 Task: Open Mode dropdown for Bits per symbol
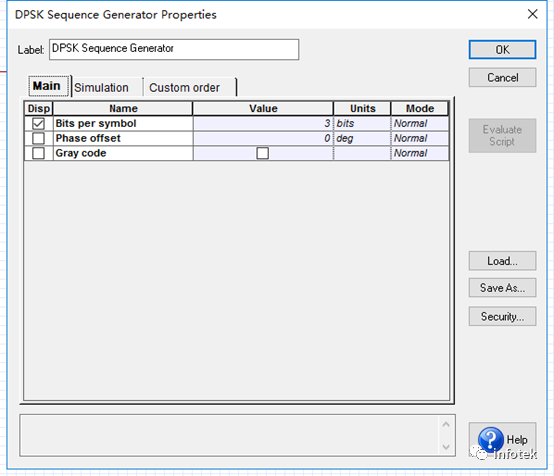tap(420, 123)
